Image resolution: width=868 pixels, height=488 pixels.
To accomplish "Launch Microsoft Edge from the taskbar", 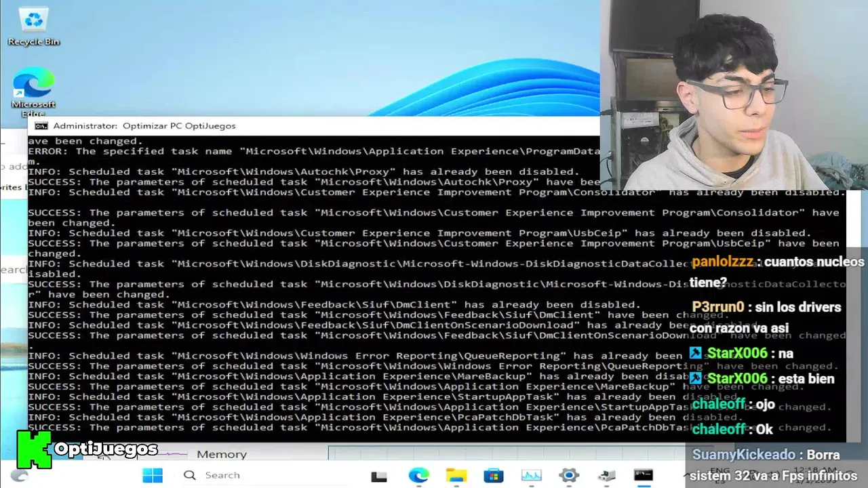I will pyautogui.click(x=418, y=476).
